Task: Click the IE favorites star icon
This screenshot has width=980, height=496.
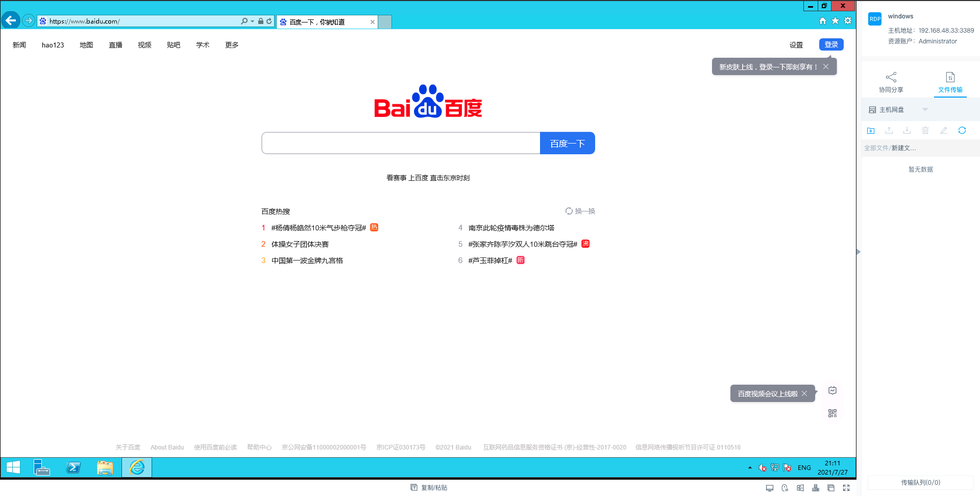Action: click(x=835, y=21)
